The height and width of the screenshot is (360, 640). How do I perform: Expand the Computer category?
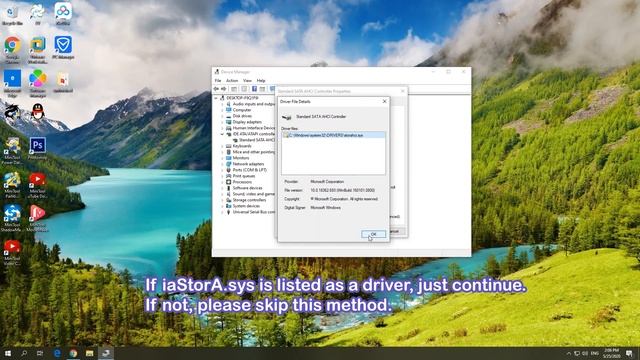222,110
